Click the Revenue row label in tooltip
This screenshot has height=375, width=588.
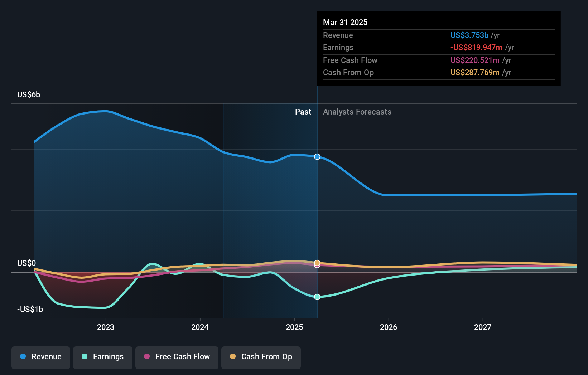[x=338, y=35]
